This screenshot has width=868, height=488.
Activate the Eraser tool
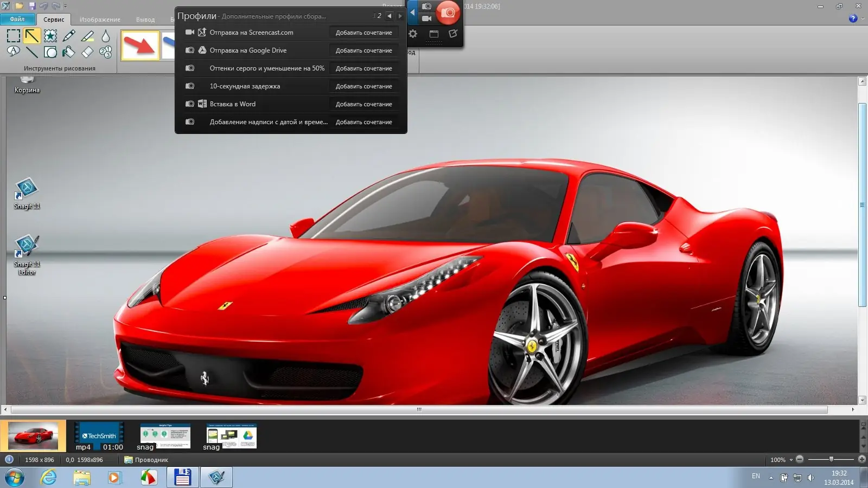coord(87,52)
